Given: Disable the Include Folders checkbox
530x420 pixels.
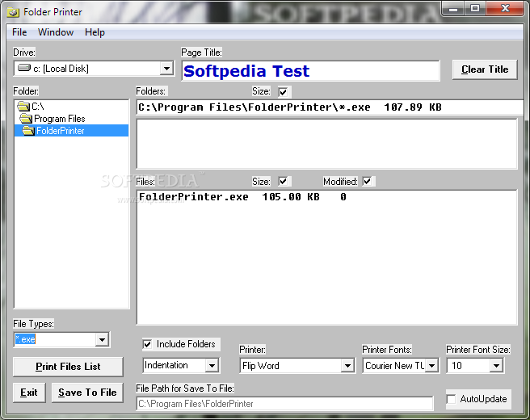Looking at the screenshot, I should 147,344.
